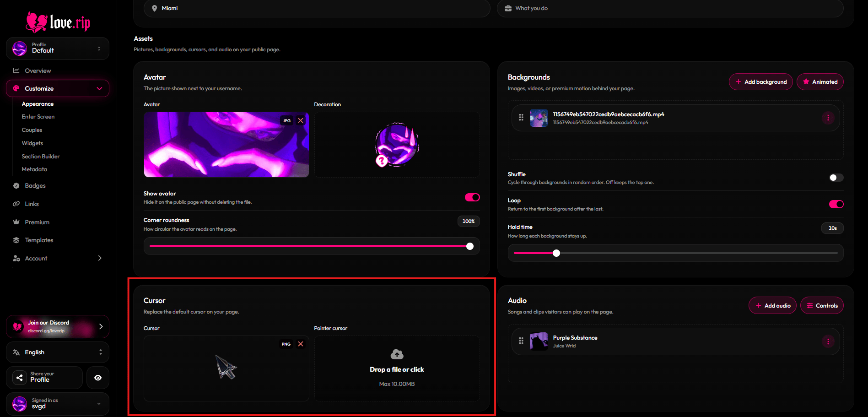The height and width of the screenshot is (417, 868).
Task: Click the What you do field
Action: (x=670, y=8)
